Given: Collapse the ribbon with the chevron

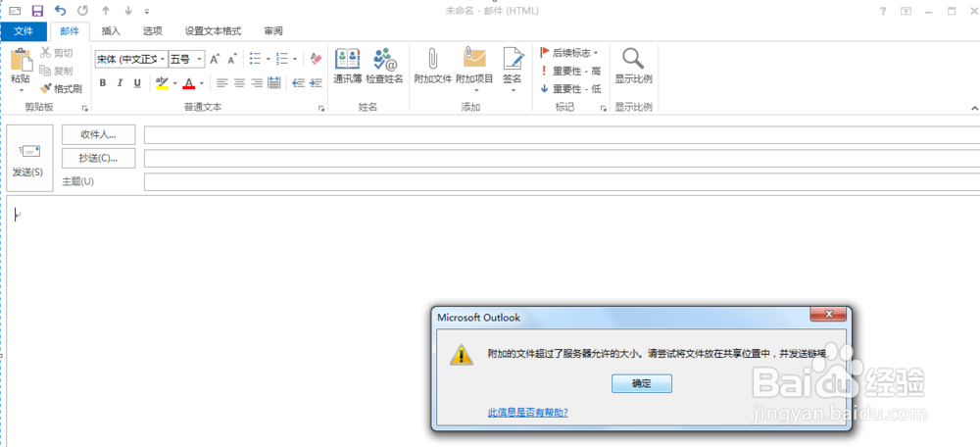Looking at the screenshot, I should tap(974, 109).
